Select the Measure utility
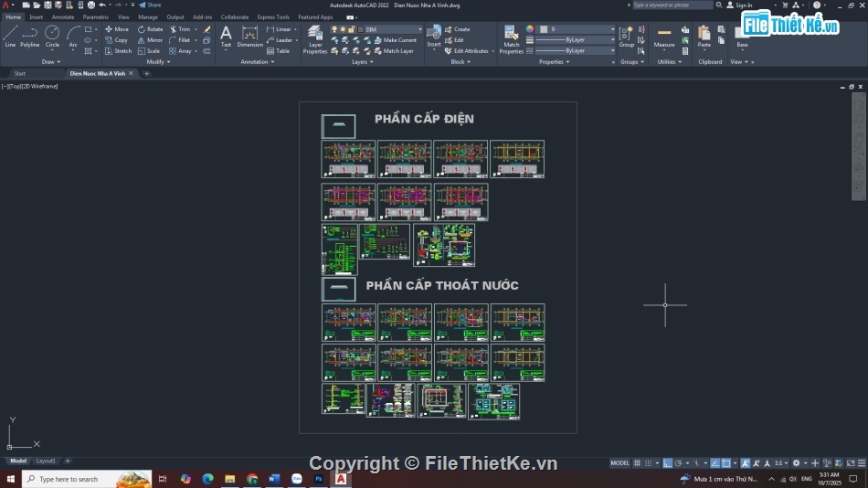This screenshot has height=488, width=868. pos(664,37)
